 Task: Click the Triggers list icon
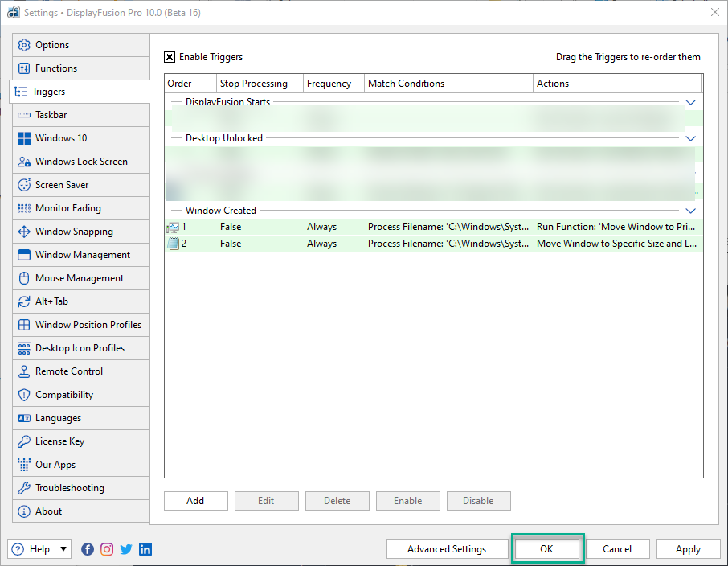pyautogui.click(x=21, y=92)
